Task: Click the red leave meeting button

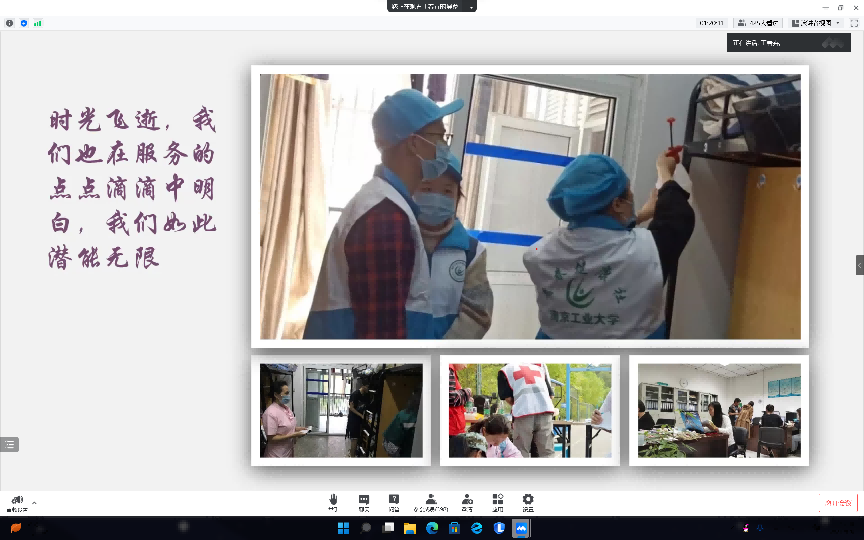Action: coord(837,502)
